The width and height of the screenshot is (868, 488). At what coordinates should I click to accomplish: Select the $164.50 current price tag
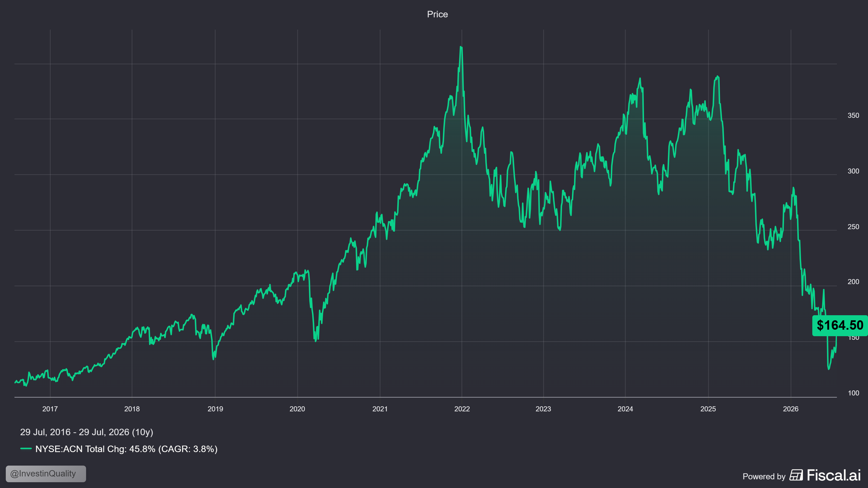[x=840, y=325]
